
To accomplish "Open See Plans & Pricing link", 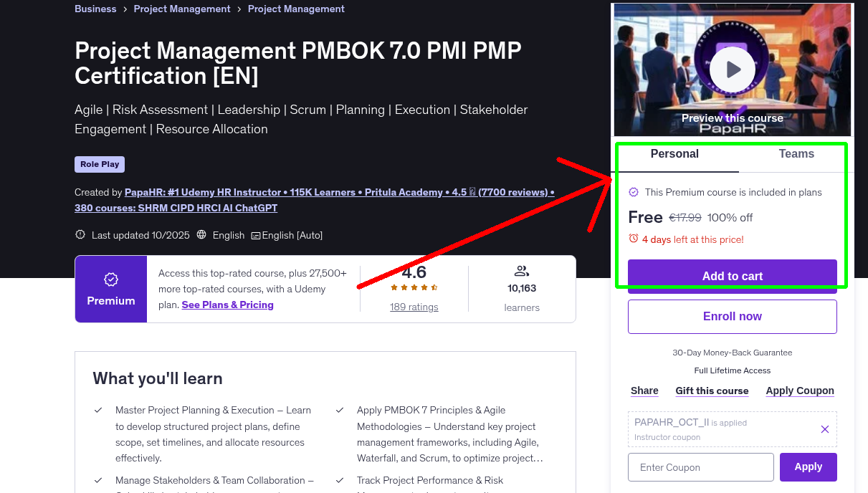I will pyautogui.click(x=227, y=305).
